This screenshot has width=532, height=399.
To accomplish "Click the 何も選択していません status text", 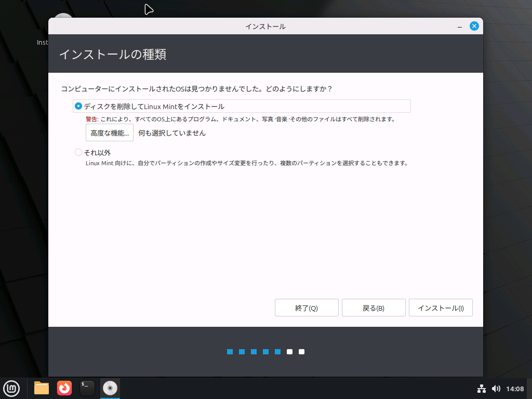I will coord(172,132).
